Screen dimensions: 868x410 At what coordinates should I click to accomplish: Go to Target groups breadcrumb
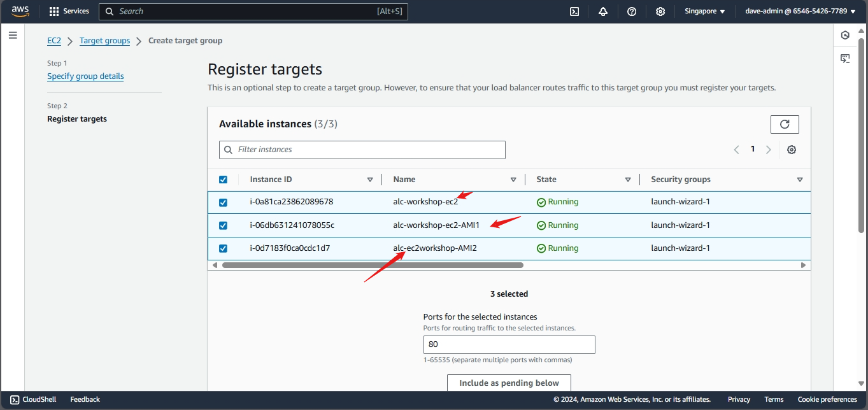coord(104,41)
